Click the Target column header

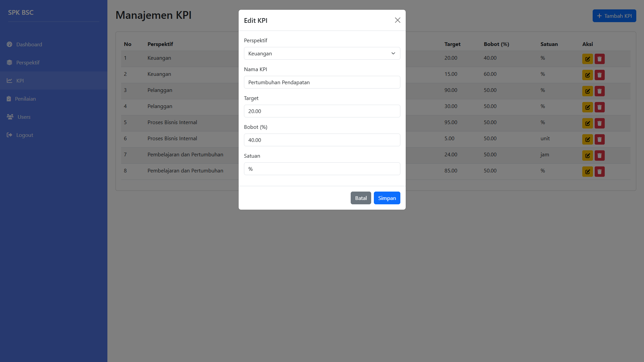tap(452, 44)
